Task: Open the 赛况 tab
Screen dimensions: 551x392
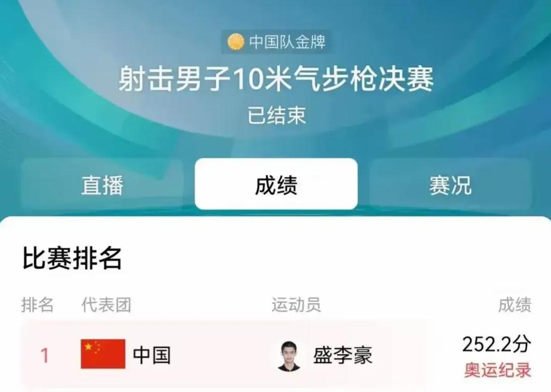Action: pos(450,184)
